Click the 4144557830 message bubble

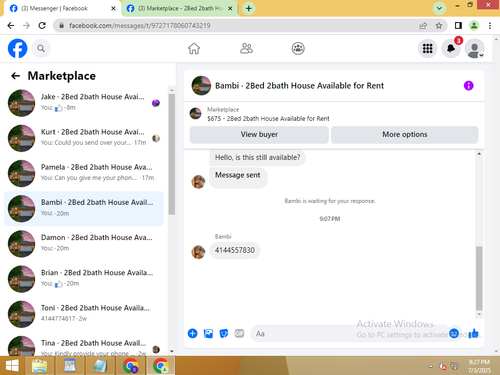click(x=235, y=250)
